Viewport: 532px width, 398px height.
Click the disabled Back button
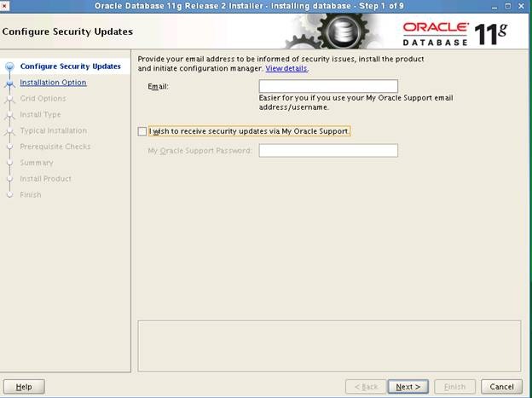[366, 386]
